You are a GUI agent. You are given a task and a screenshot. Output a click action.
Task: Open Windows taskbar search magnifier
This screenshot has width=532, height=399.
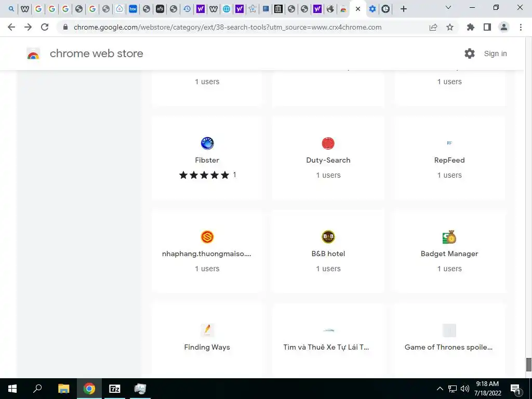coord(37,389)
